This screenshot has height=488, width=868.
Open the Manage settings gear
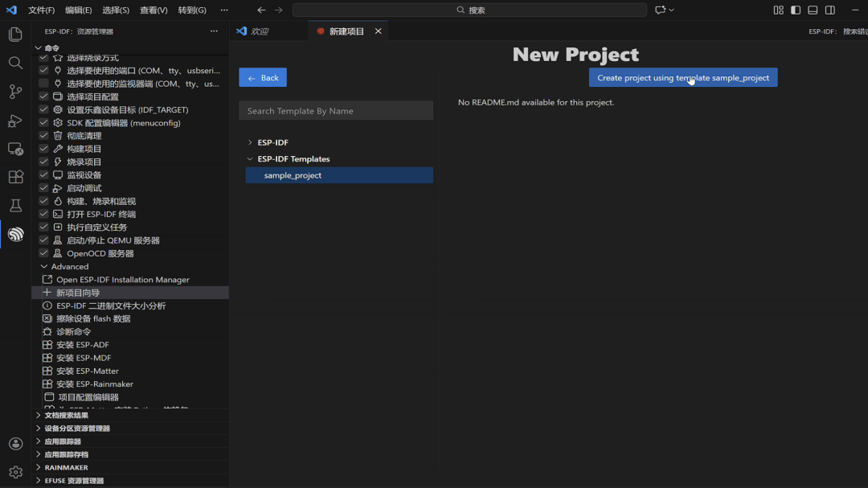(x=15, y=472)
